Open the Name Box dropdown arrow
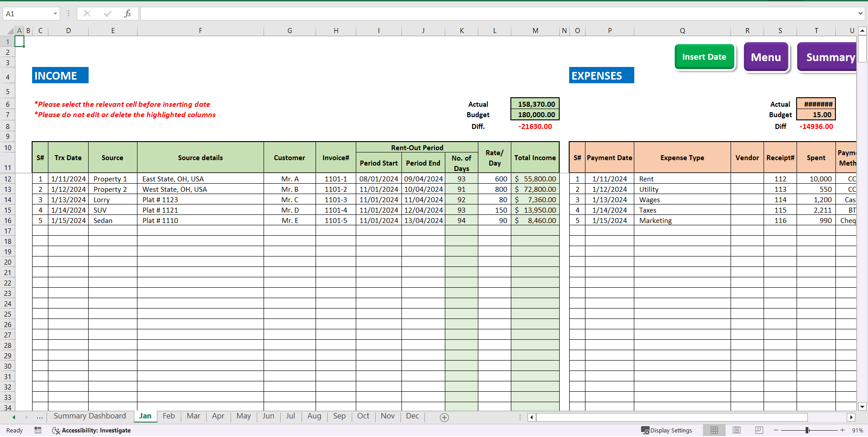 click(x=55, y=14)
